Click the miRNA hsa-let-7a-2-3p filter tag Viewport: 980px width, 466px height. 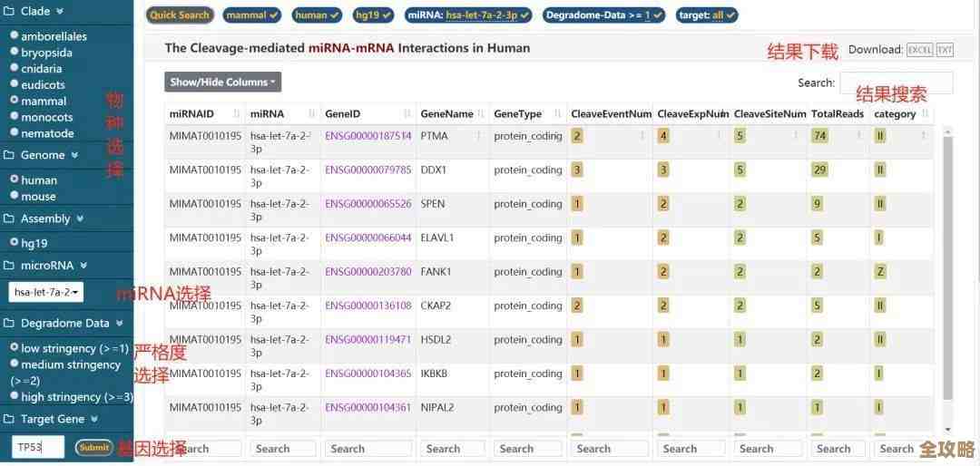(469, 15)
